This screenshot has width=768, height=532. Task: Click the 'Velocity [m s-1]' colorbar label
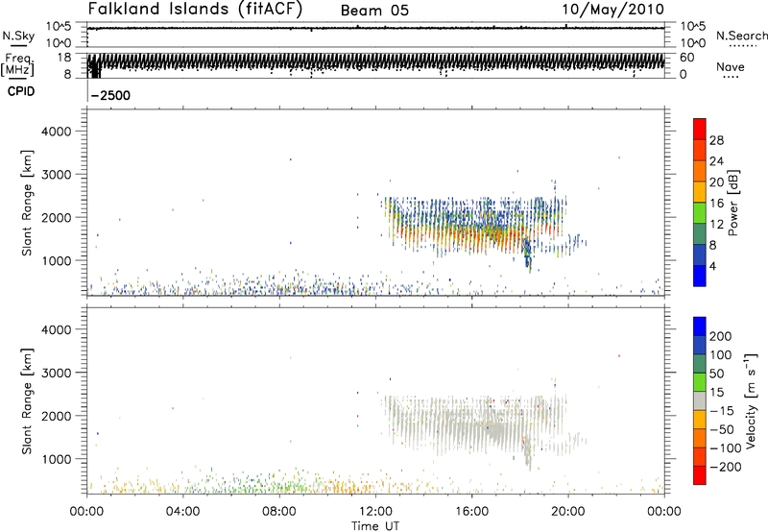[752, 400]
